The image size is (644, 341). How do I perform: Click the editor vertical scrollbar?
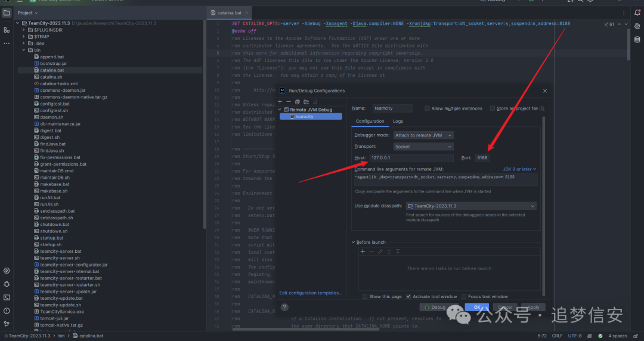(628, 45)
